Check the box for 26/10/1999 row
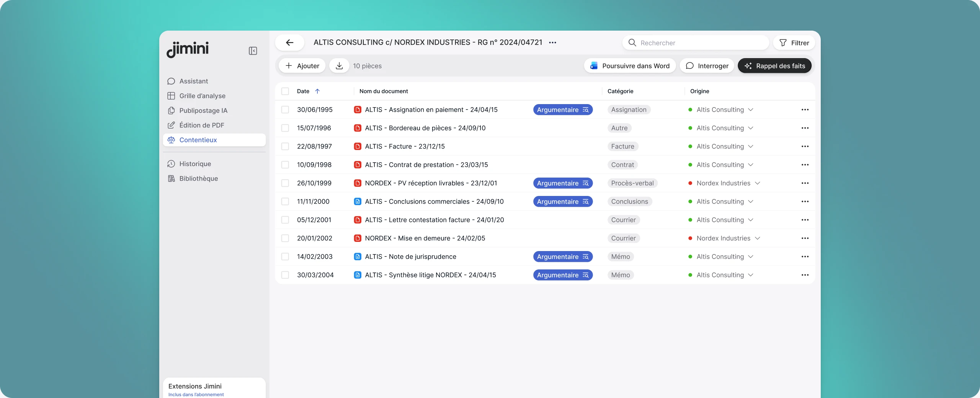The image size is (980, 398). 285,183
